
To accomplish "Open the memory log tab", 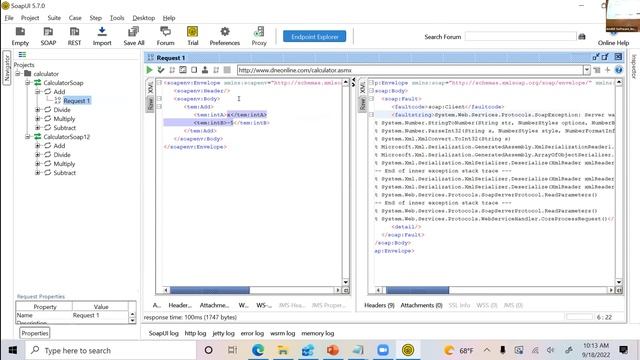I will click(x=318, y=333).
